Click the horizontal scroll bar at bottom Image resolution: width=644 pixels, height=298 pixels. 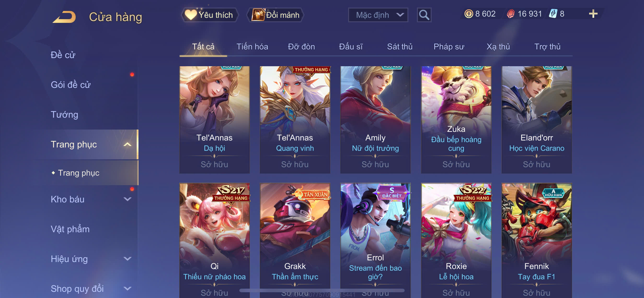[322, 291]
